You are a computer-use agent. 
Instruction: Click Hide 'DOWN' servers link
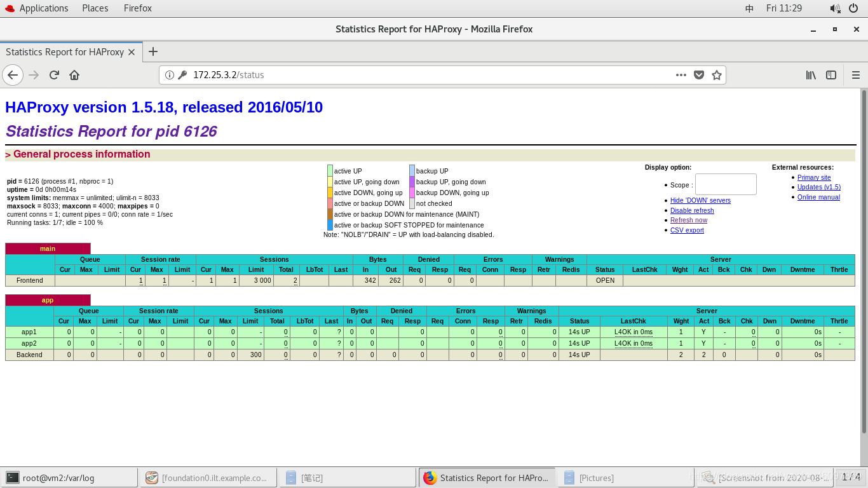700,200
